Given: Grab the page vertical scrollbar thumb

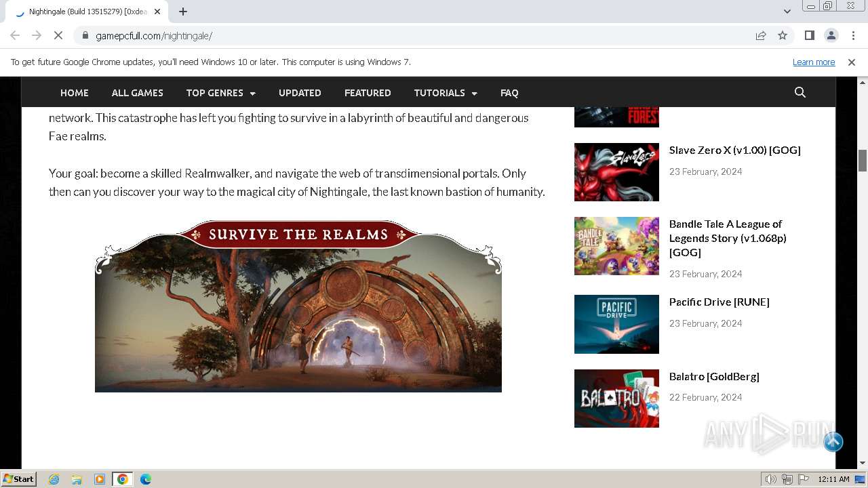Looking at the screenshot, I should (863, 161).
